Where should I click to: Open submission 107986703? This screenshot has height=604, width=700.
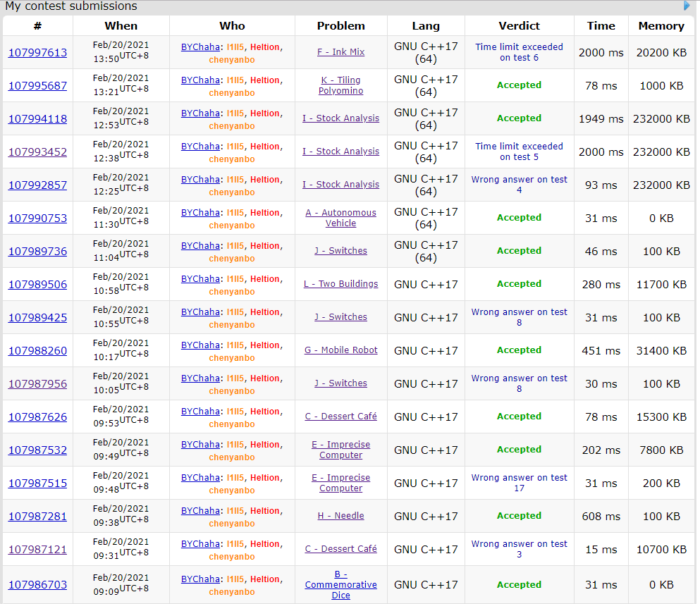(37, 585)
